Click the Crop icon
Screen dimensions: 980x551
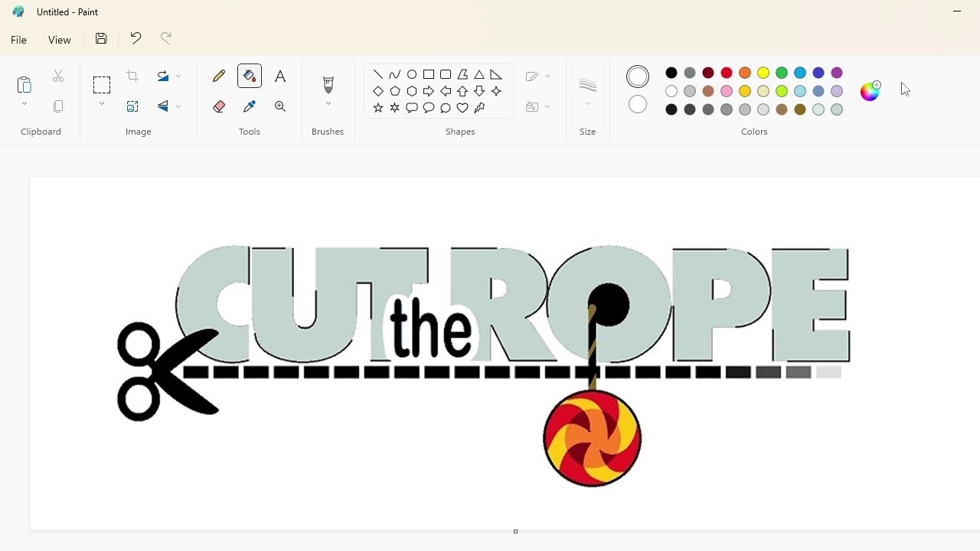point(132,76)
